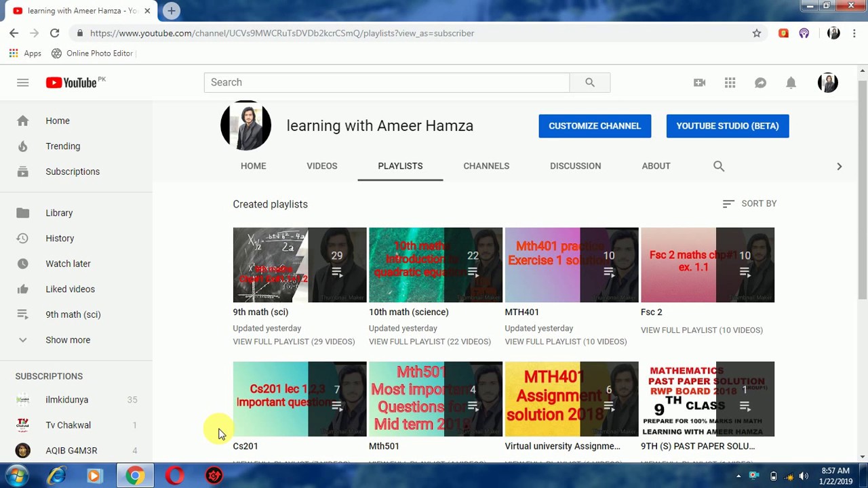This screenshot has width=868, height=488.
Task: Open the Apps bookmark shortcut
Action: pos(25,53)
